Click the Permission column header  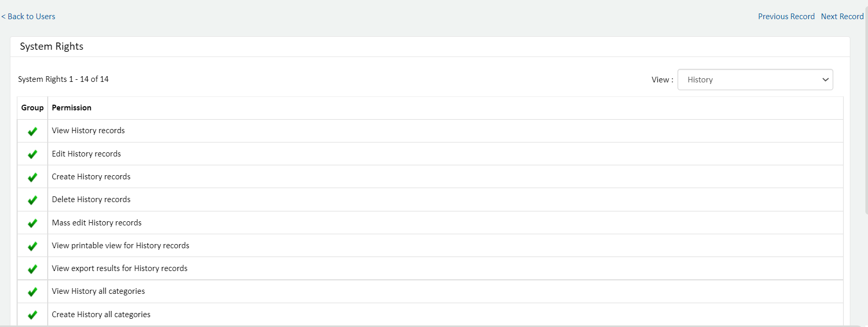pyautogui.click(x=72, y=108)
